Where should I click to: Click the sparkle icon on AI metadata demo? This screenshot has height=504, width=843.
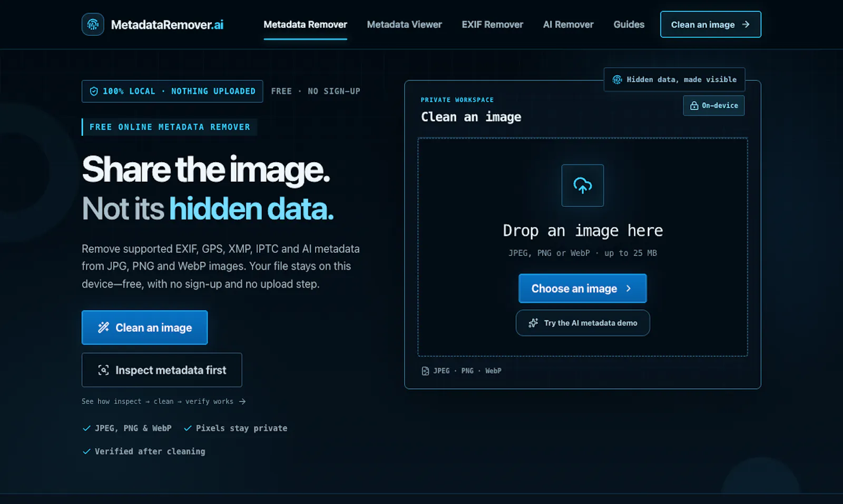[533, 323]
